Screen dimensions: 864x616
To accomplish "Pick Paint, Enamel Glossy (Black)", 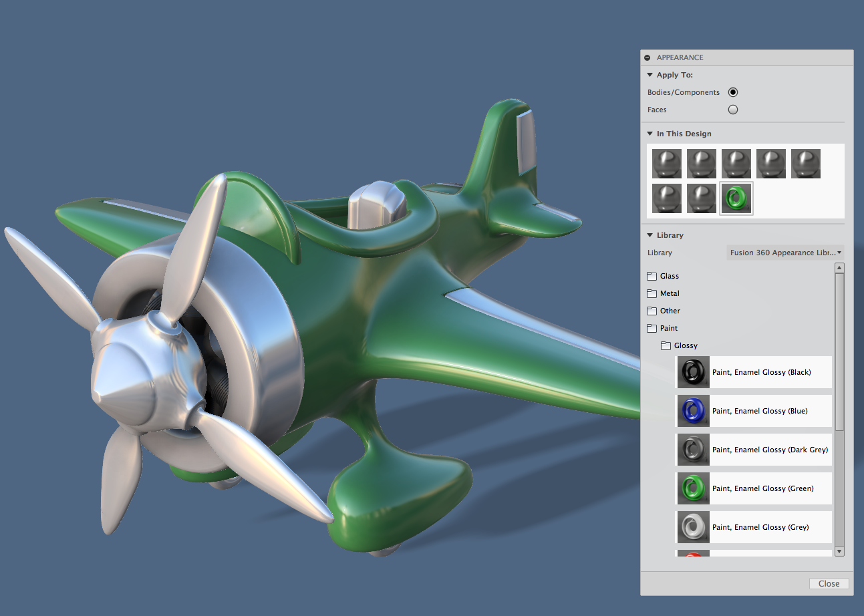I will 754,372.
